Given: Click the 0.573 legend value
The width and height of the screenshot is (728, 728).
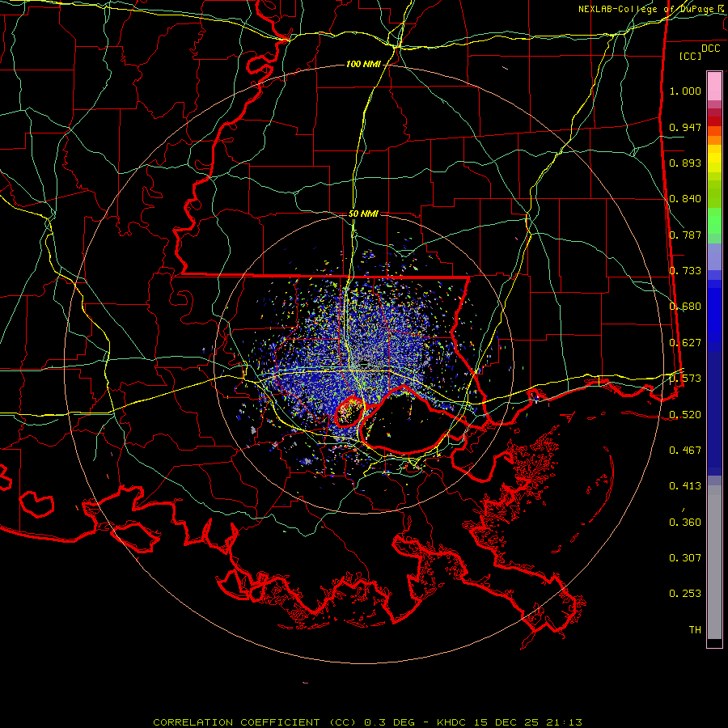Looking at the screenshot, I should pyautogui.click(x=685, y=379).
